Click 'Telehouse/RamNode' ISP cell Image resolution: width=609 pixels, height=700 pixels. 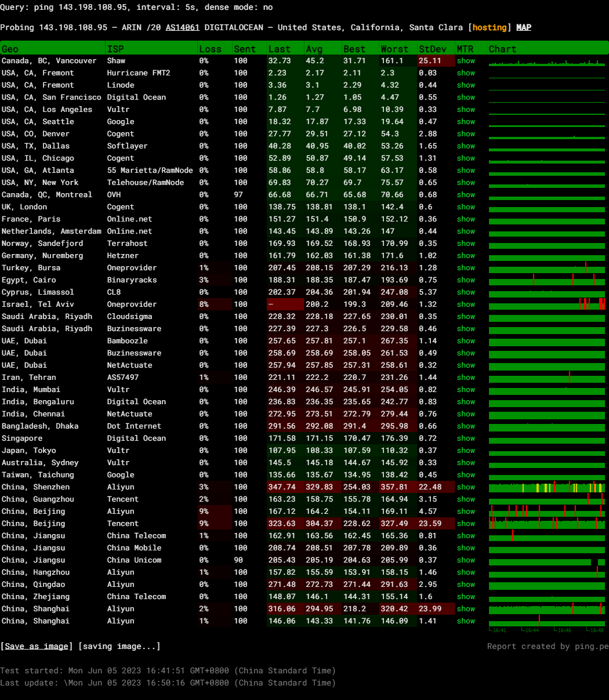point(146,182)
